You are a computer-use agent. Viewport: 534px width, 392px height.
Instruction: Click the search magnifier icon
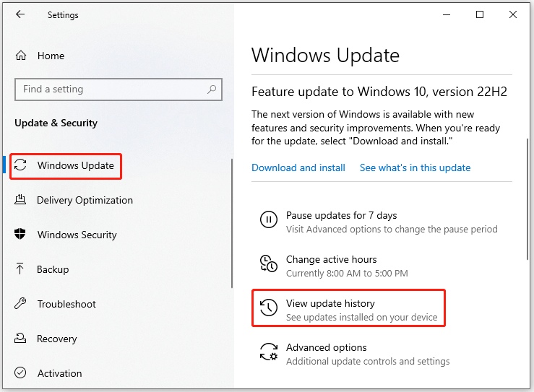[212, 90]
